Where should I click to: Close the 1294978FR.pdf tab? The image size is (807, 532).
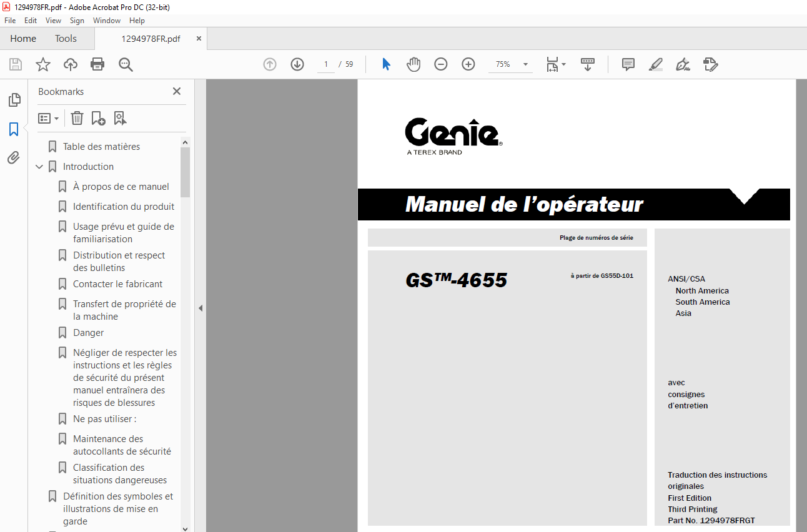pos(199,39)
